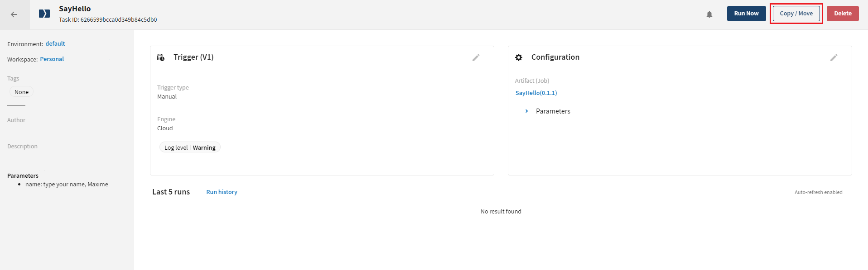Viewport: 868px width, 270px height.
Task: Click the Task ID text
Action: point(108,20)
